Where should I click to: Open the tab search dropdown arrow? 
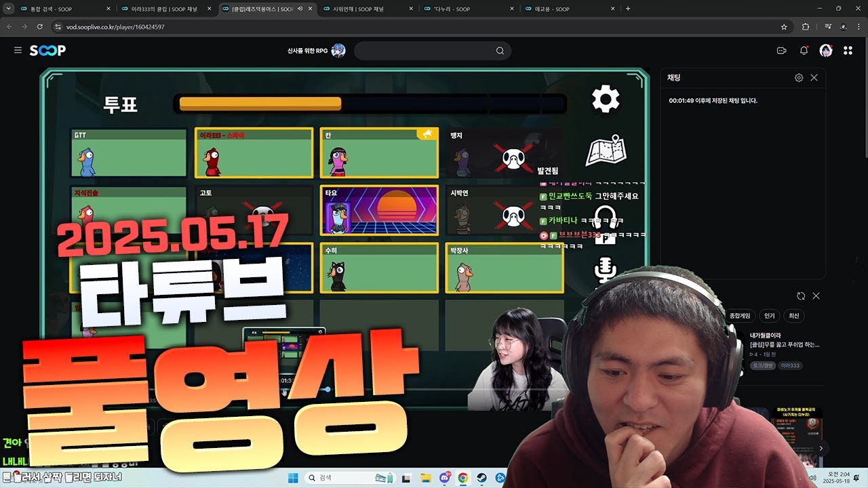(x=8, y=9)
